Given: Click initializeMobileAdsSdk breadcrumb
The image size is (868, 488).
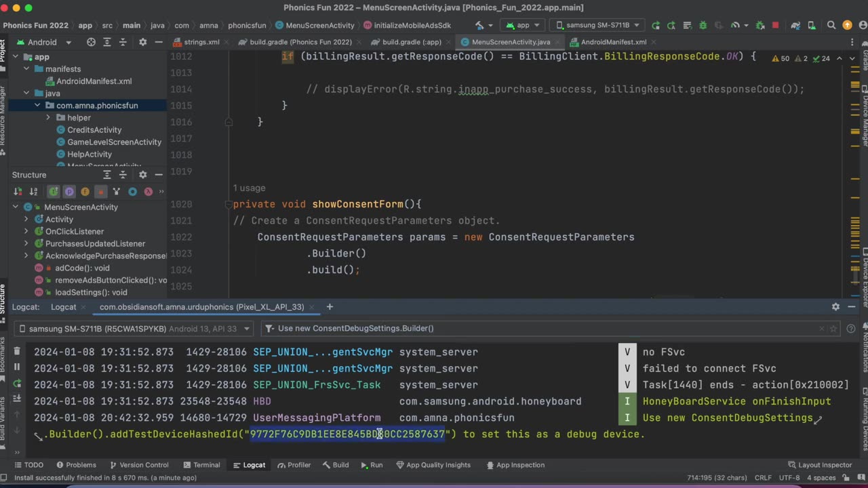Looking at the screenshot, I should click(407, 25).
